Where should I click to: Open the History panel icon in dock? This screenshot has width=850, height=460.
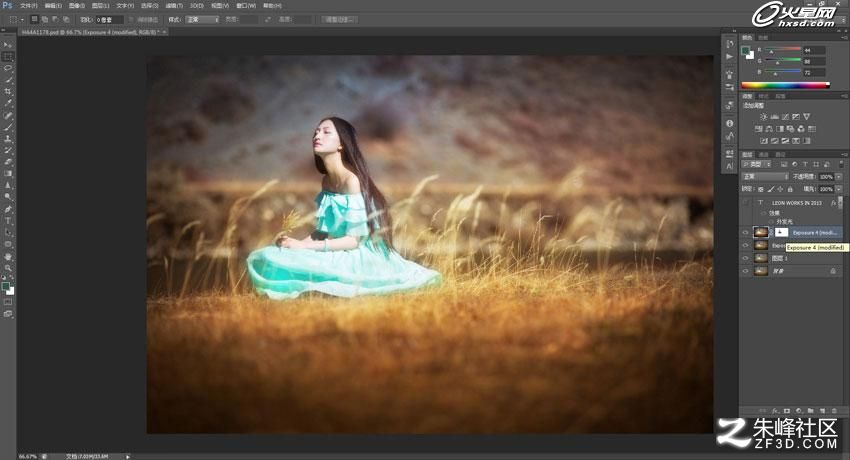click(730, 43)
